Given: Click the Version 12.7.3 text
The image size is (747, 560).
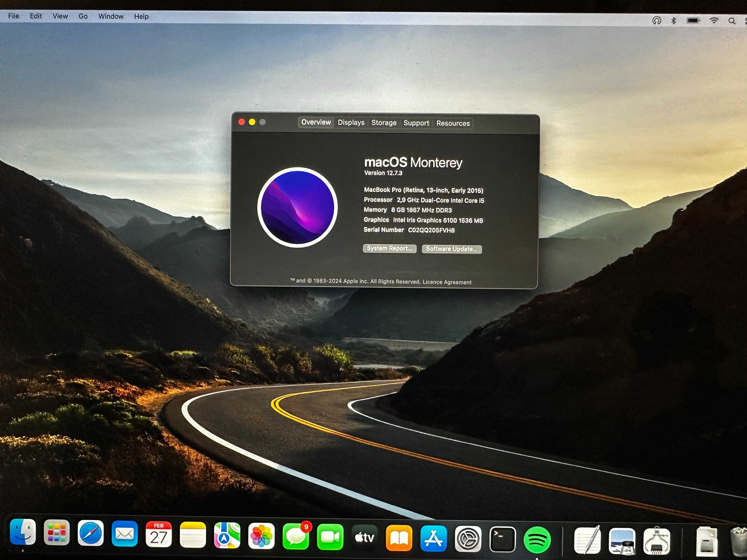Looking at the screenshot, I should coord(383,173).
